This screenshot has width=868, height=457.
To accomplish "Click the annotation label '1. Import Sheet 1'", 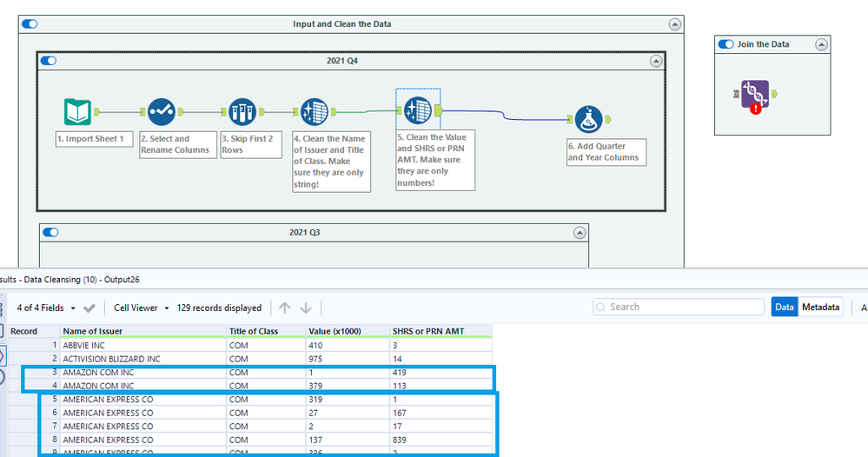I will coord(94,139).
